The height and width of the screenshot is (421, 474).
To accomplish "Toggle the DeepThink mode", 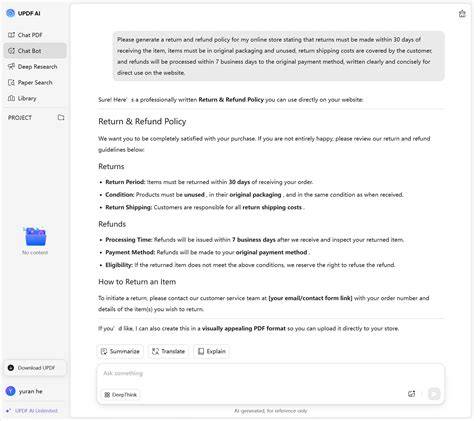I will [x=121, y=395].
